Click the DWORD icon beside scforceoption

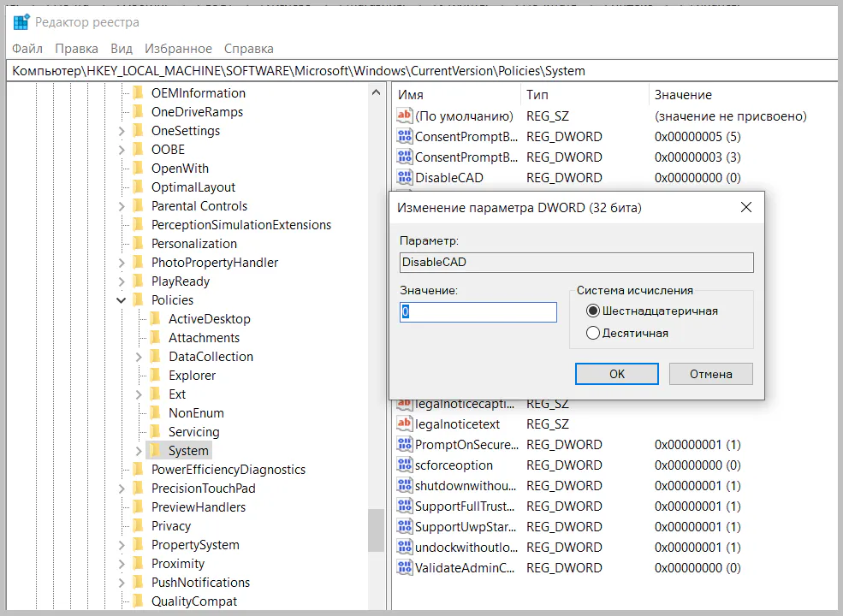coord(405,465)
